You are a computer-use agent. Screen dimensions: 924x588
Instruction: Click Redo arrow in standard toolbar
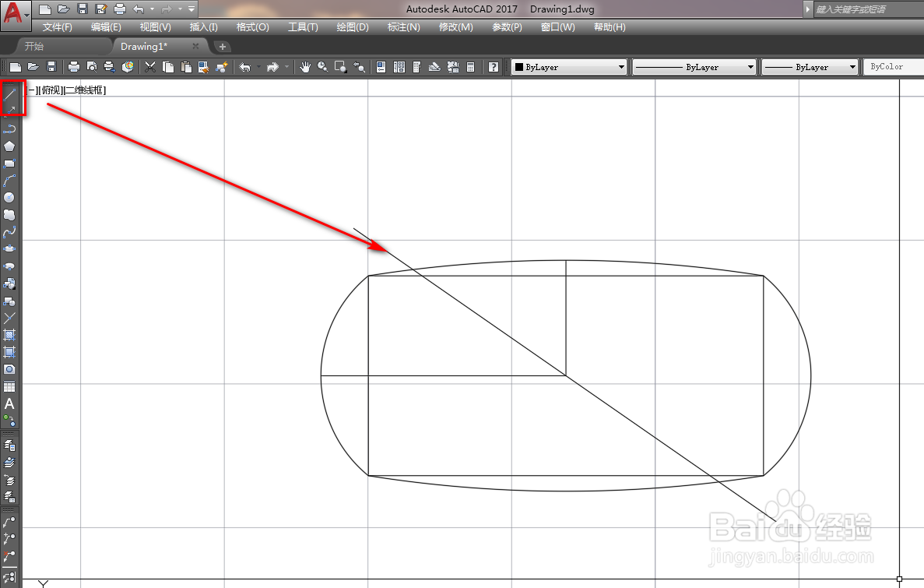[x=272, y=67]
